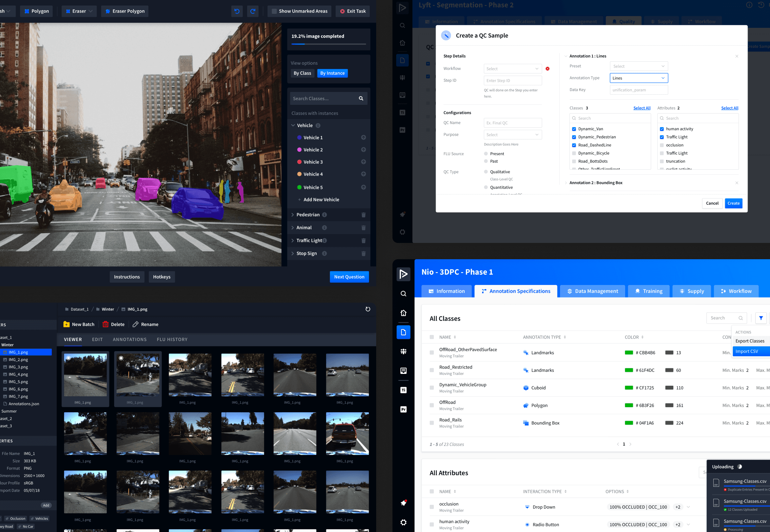Click the arrow icon for Vehicle 2
Screen dimensions: 770x532
click(363, 150)
